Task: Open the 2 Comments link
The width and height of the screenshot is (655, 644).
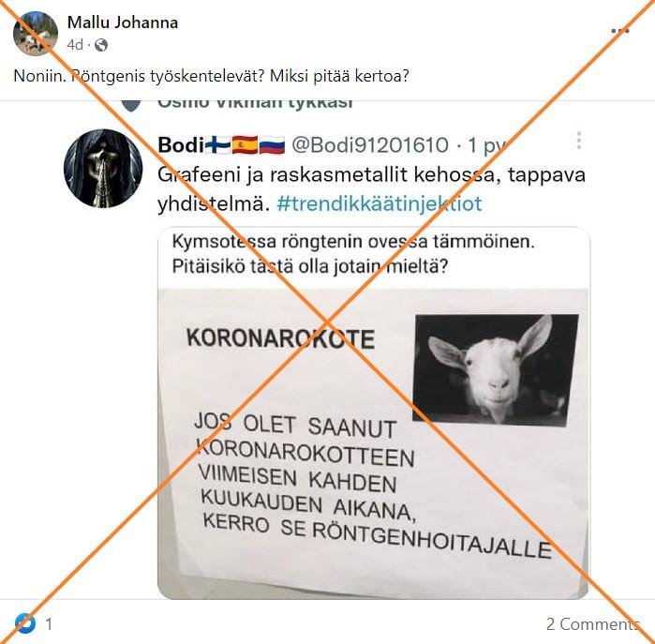Action: (x=593, y=624)
